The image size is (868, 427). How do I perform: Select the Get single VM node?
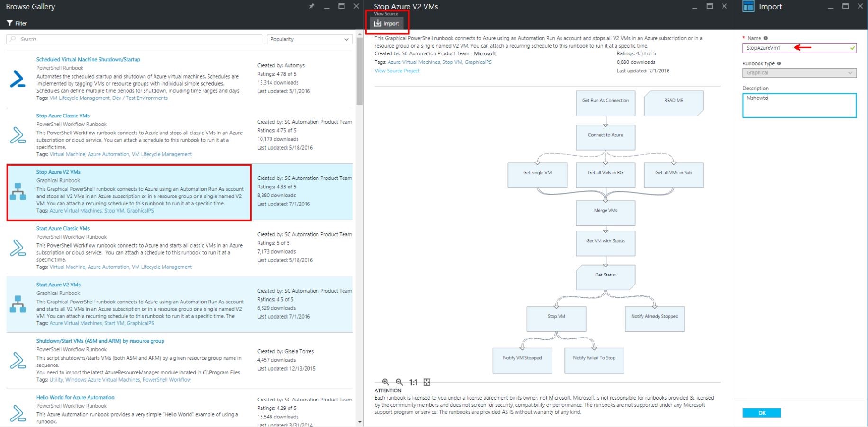pyautogui.click(x=537, y=175)
